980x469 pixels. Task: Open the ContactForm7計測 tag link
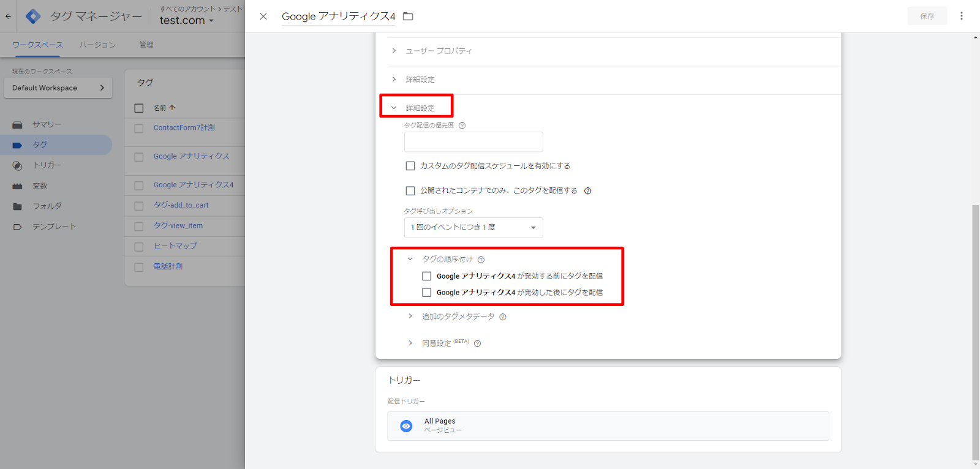(x=184, y=128)
